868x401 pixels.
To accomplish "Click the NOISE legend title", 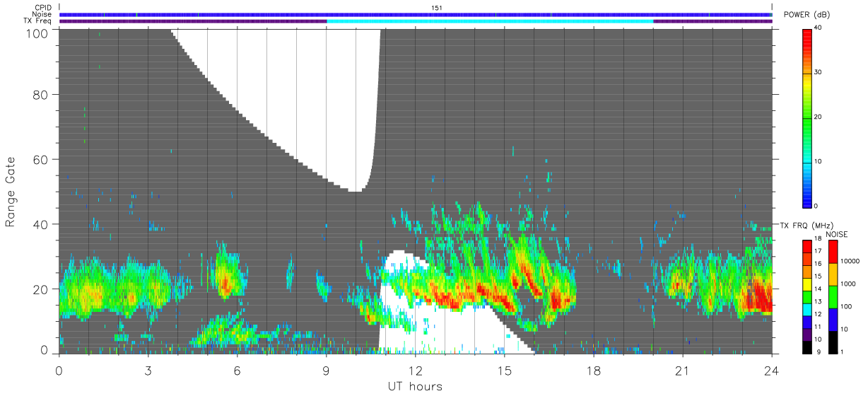I will (836, 234).
